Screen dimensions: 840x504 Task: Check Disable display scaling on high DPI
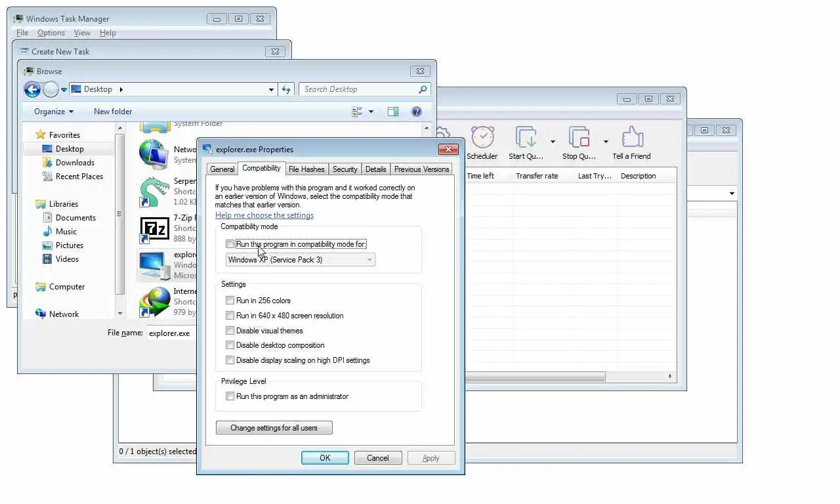230,360
